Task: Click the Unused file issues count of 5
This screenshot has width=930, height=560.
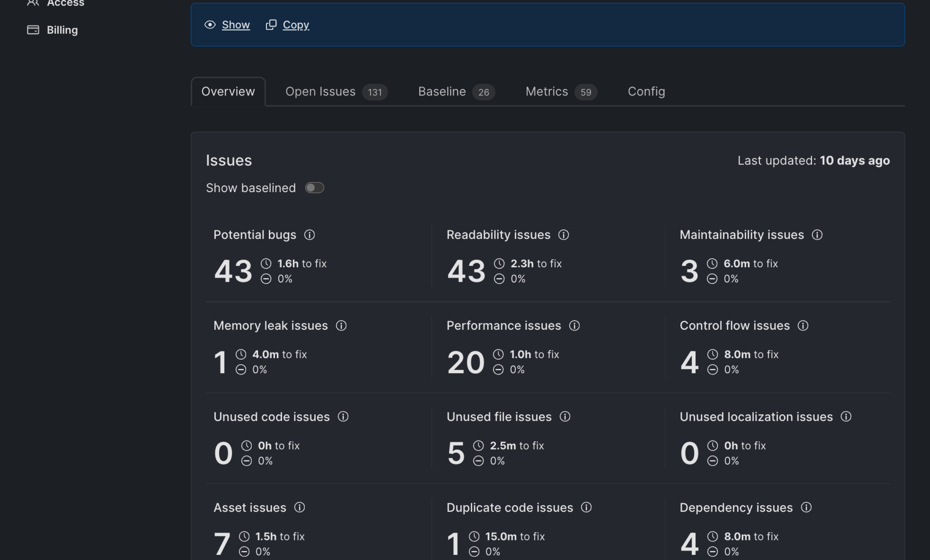Action: coord(456,453)
